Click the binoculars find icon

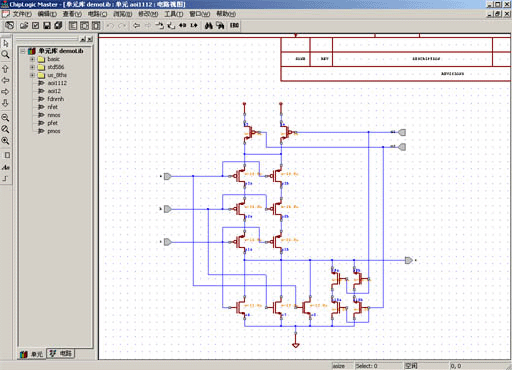click(x=209, y=26)
